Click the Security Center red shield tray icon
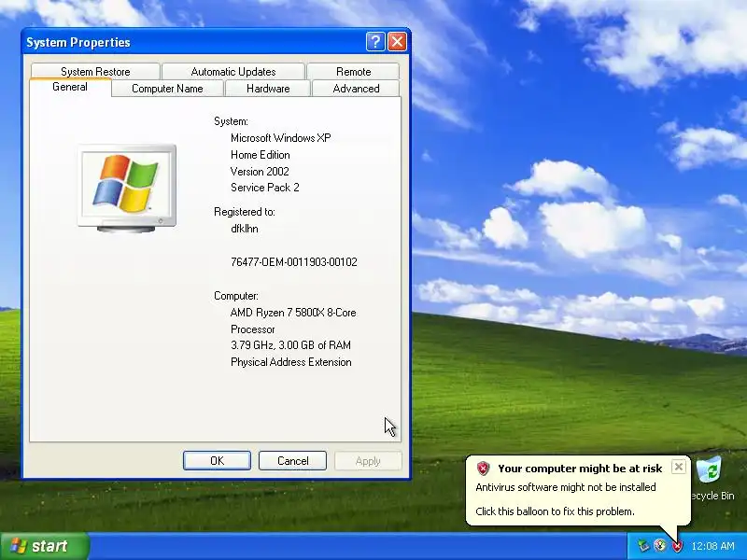The width and height of the screenshot is (747, 560). [677, 546]
